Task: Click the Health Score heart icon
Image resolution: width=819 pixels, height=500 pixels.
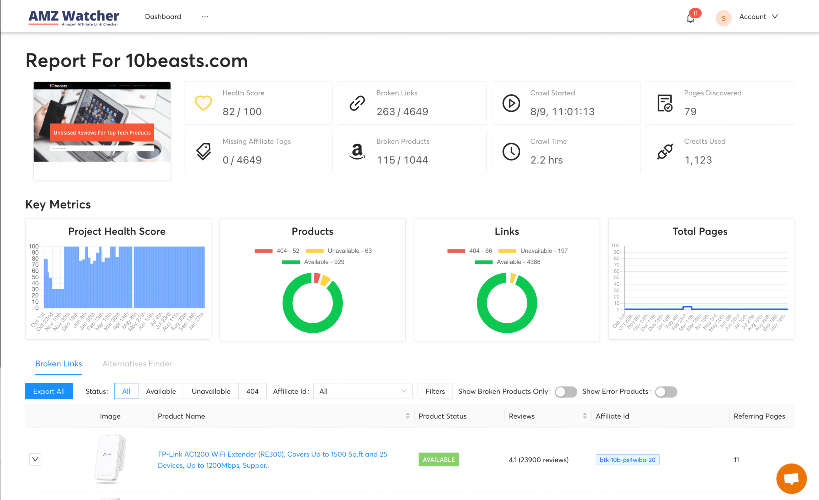Action: 203,103
